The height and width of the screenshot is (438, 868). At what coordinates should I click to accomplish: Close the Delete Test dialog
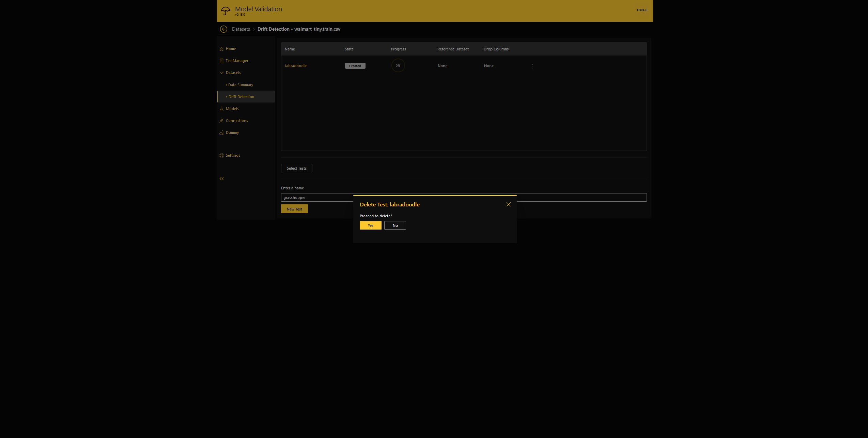[x=508, y=204]
